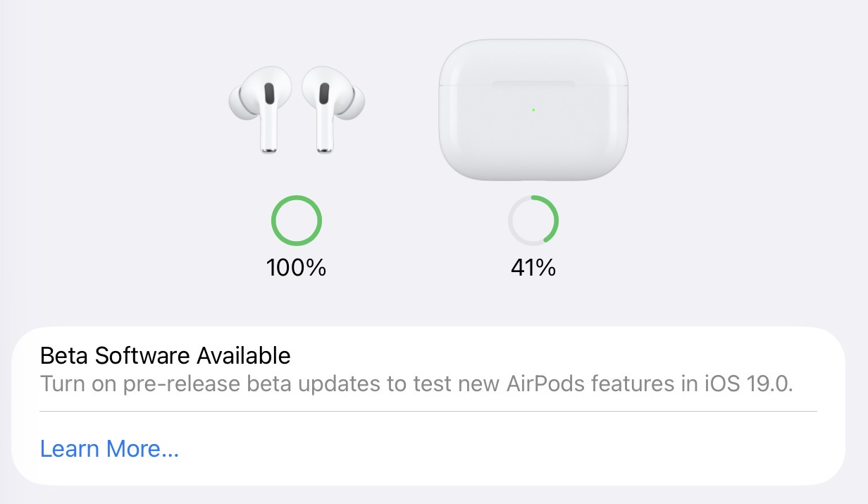The image size is (868, 504).
Task: Click the stem of the right AirPod
Action: [325, 134]
